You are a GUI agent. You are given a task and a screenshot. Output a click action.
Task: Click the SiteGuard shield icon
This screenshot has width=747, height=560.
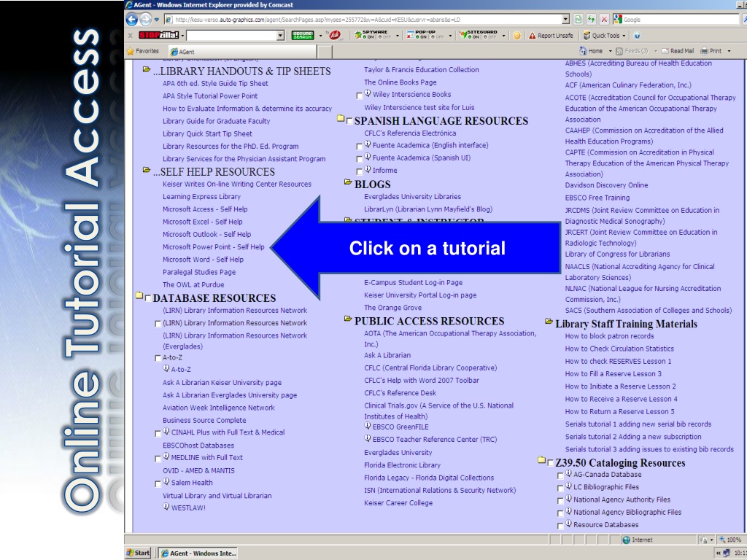tap(462, 35)
